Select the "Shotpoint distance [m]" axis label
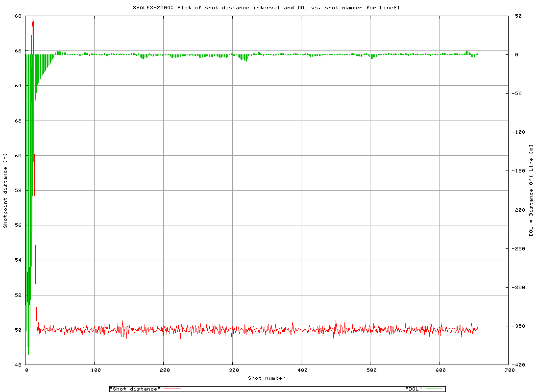 [x=5, y=190]
